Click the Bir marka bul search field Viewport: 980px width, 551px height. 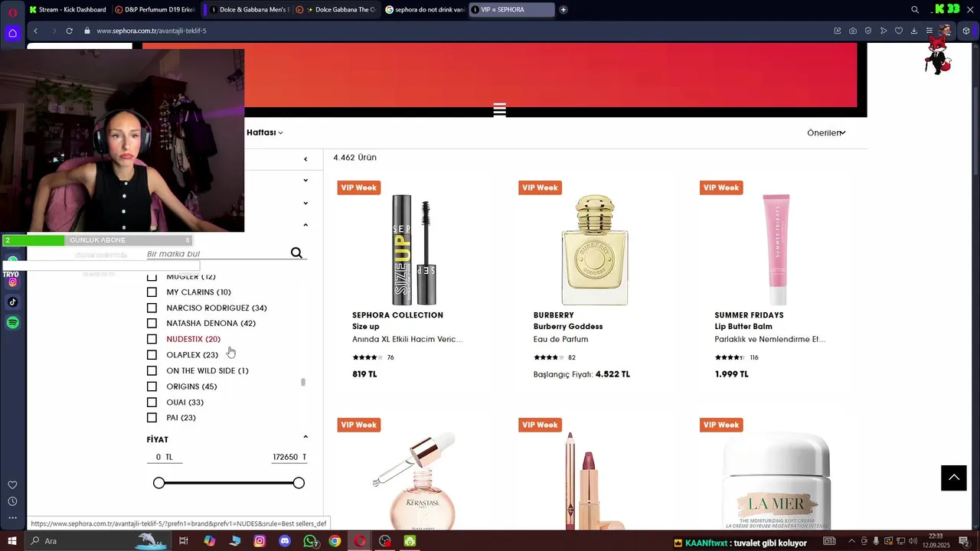click(217, 253)
